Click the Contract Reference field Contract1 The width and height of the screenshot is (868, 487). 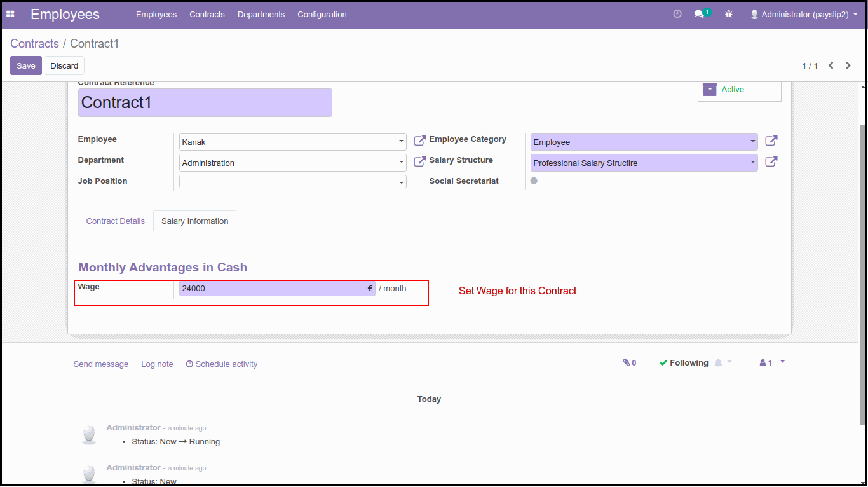(x=205, y=102)
